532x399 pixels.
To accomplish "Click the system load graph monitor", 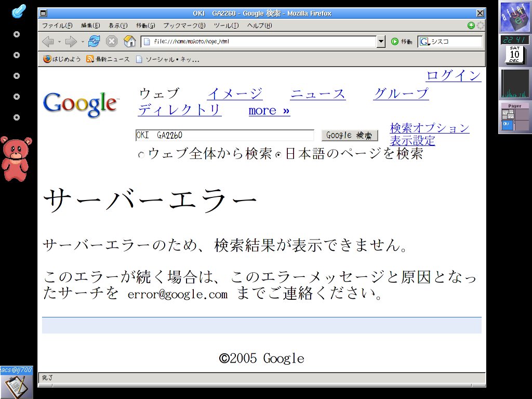I will click(515, 84).
